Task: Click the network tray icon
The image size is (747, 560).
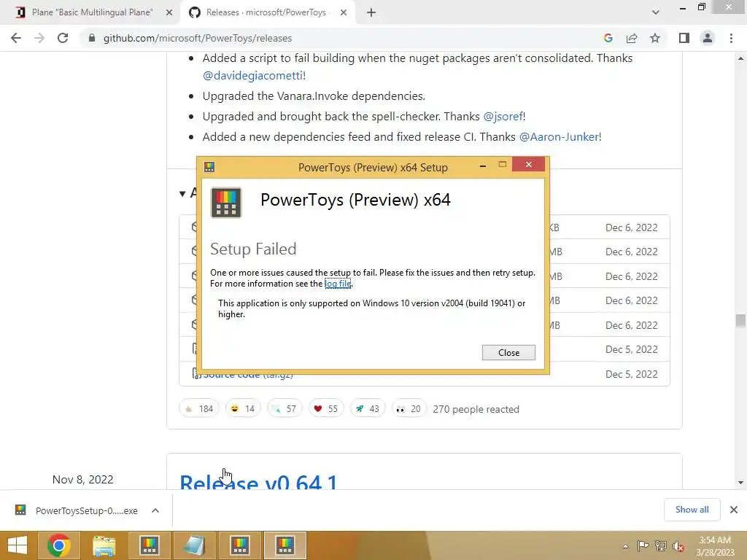Action: point(661,546)
